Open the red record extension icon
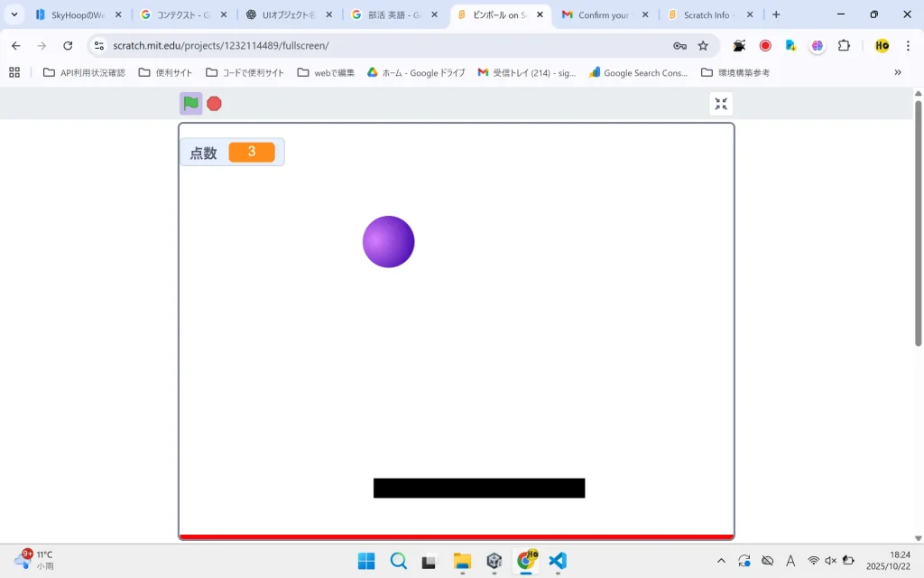 pos(765,45)
